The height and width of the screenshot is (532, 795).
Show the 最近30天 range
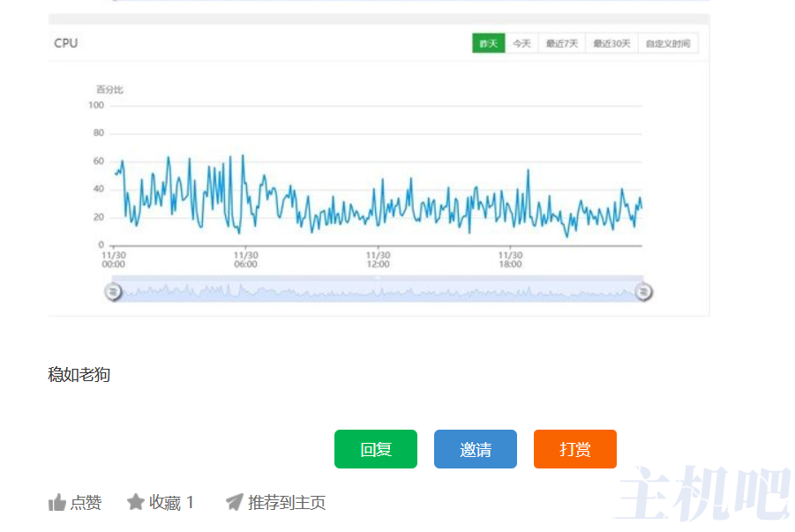pyautogui.click(x=612, y=43)
